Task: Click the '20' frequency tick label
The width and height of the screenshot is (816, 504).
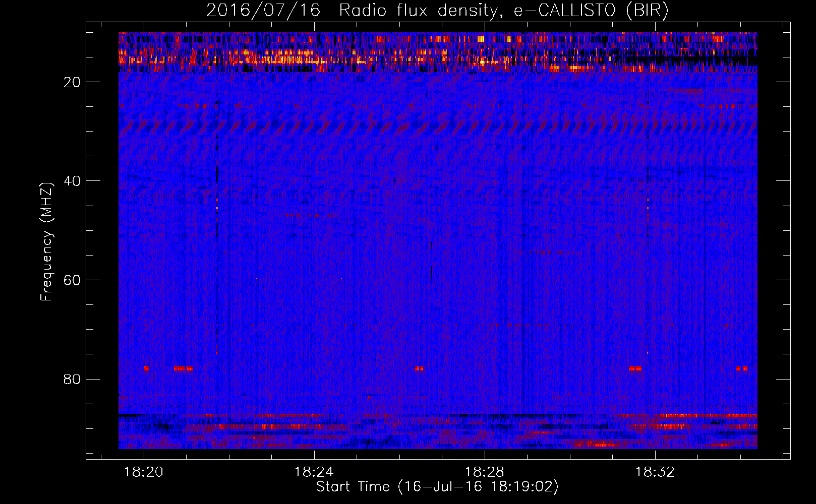Action: click(73, 82)
